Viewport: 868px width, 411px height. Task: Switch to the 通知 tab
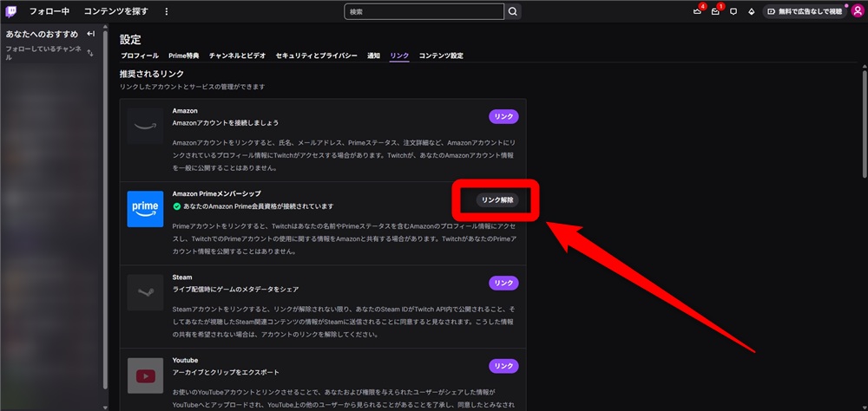[x=373, y=55]
